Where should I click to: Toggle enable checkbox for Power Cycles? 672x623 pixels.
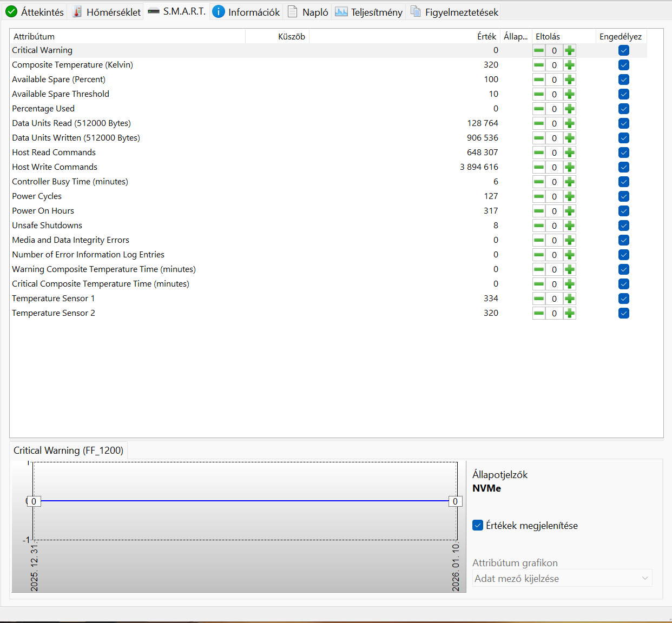coord(624,196)
